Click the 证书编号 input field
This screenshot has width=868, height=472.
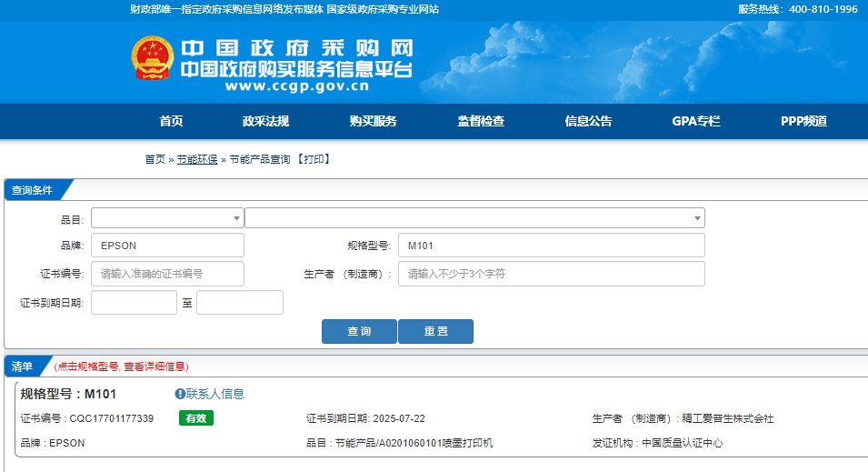click(x=167, y=274)
